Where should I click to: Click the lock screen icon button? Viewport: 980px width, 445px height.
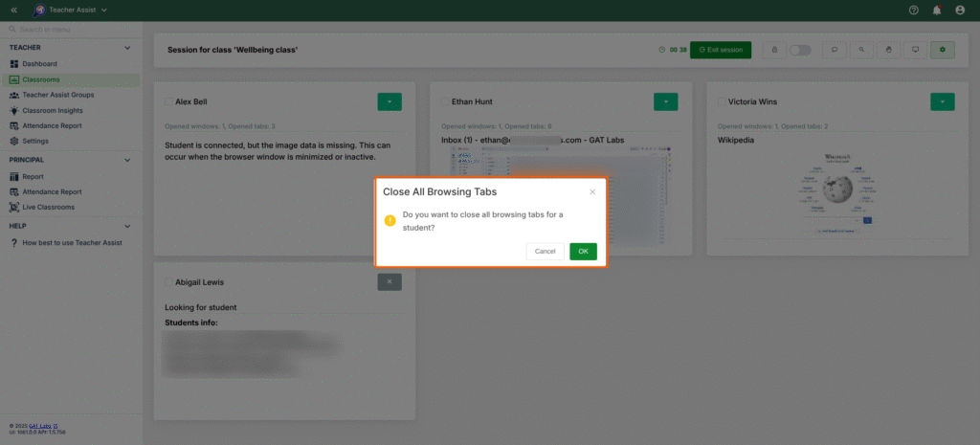[x=773, y=49]
